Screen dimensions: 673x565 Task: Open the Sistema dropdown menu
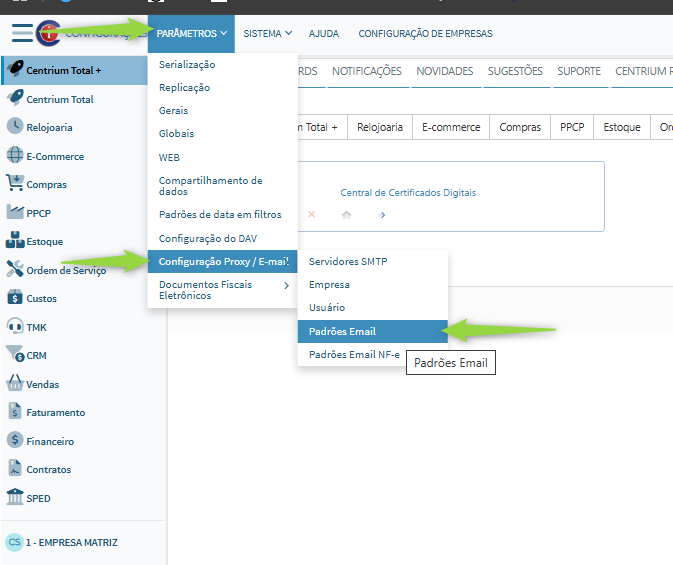267,34
